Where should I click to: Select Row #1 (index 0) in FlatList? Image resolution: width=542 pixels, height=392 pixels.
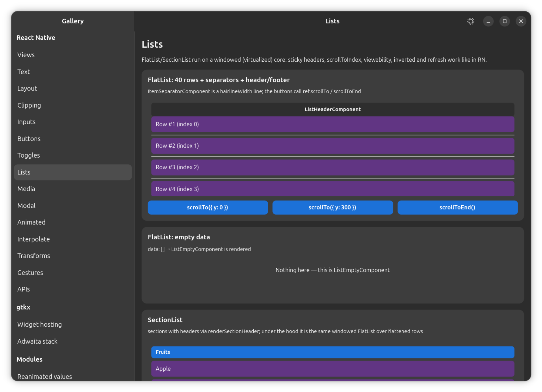(333, 124)
